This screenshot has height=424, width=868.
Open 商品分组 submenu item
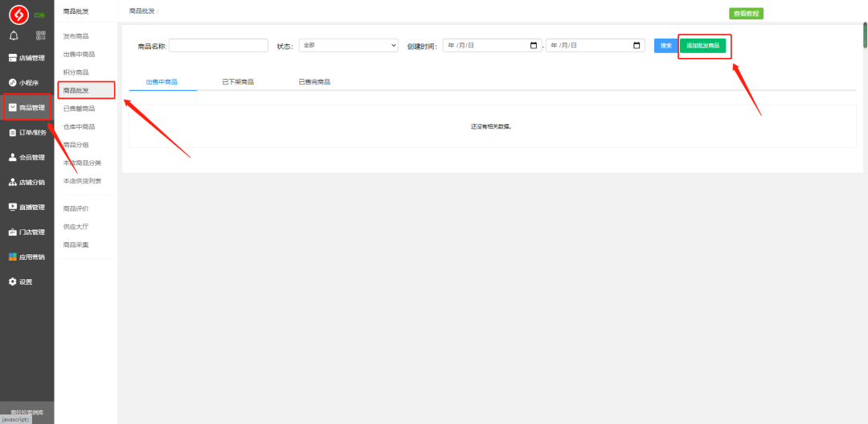point(76,145)
